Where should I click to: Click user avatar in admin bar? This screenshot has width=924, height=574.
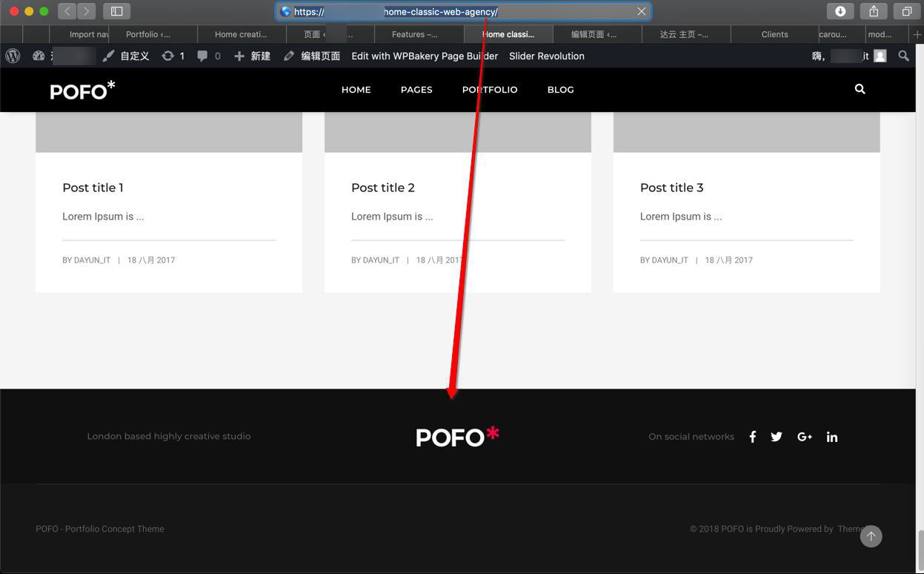click(880, 56)
